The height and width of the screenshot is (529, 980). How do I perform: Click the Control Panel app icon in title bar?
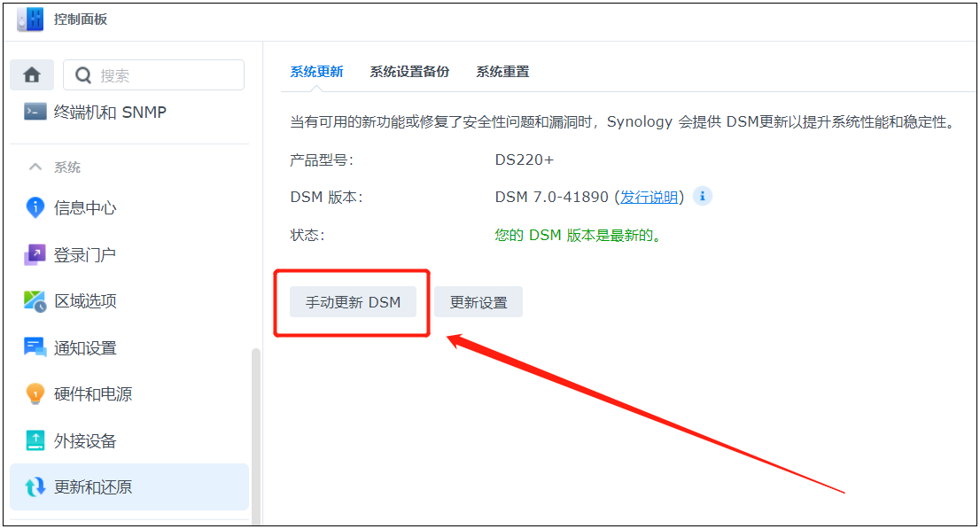[30, 19]
